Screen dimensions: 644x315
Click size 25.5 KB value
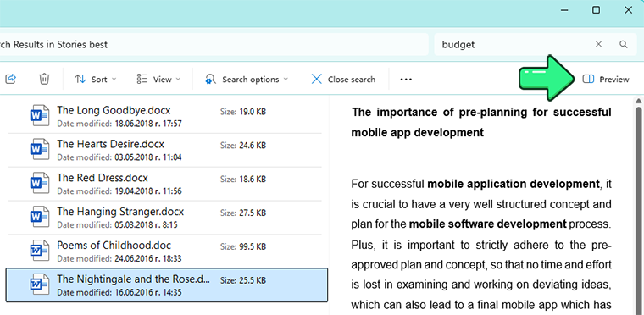point(253,280)
